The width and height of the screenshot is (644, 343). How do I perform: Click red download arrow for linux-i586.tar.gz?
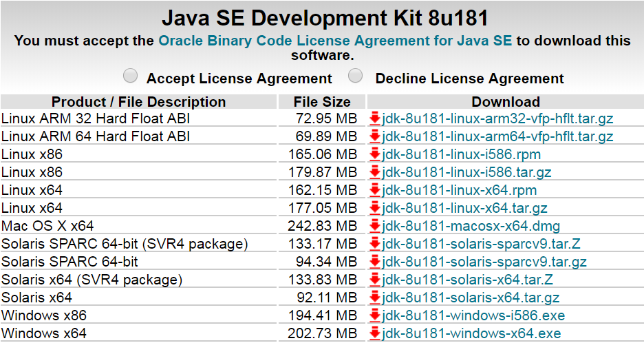pyautogui.click(x=374, y=172)
